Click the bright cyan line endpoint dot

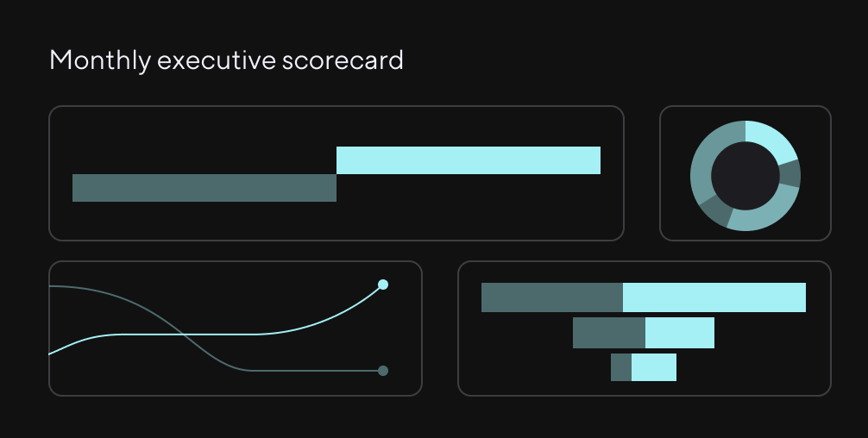[x=383, y=285]
